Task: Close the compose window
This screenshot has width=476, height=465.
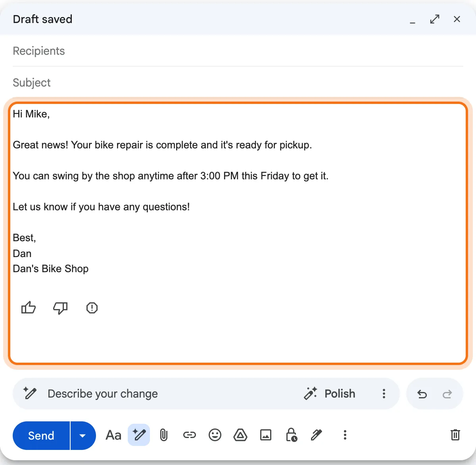Action: pyautogui.click(x=457, y=19)
